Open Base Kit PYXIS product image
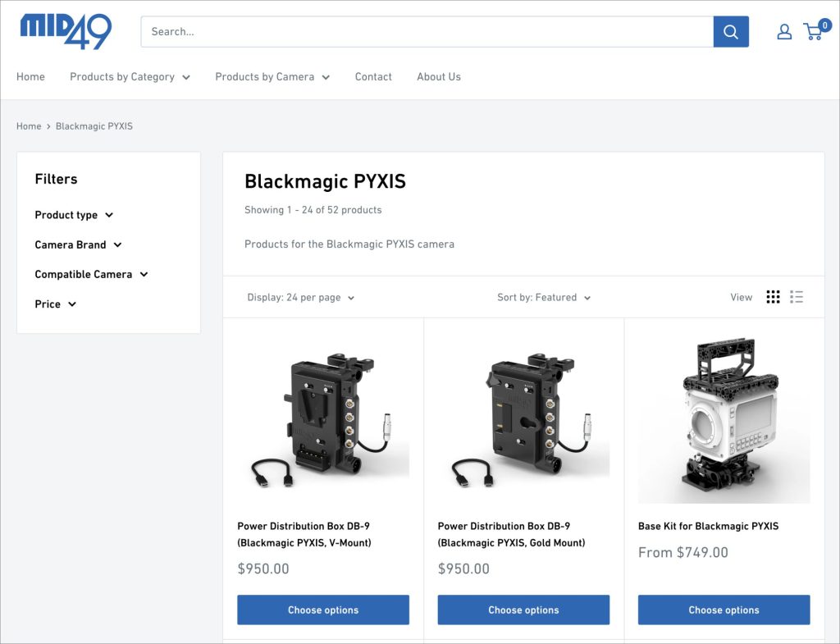The image size is (840, 644). (724, 418)
